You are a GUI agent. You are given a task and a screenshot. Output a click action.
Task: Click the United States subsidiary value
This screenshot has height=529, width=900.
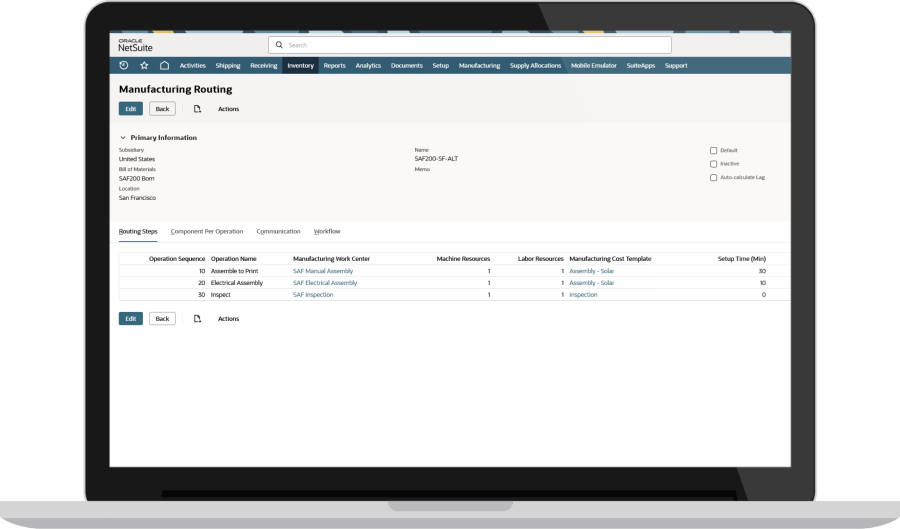[137, 160]
